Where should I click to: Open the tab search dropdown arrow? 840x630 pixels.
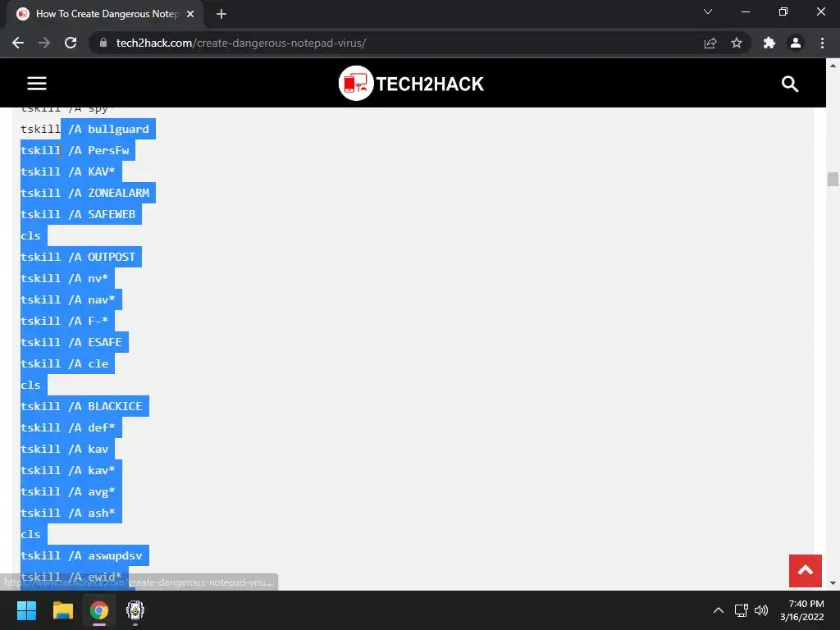[x=708, y=11]
